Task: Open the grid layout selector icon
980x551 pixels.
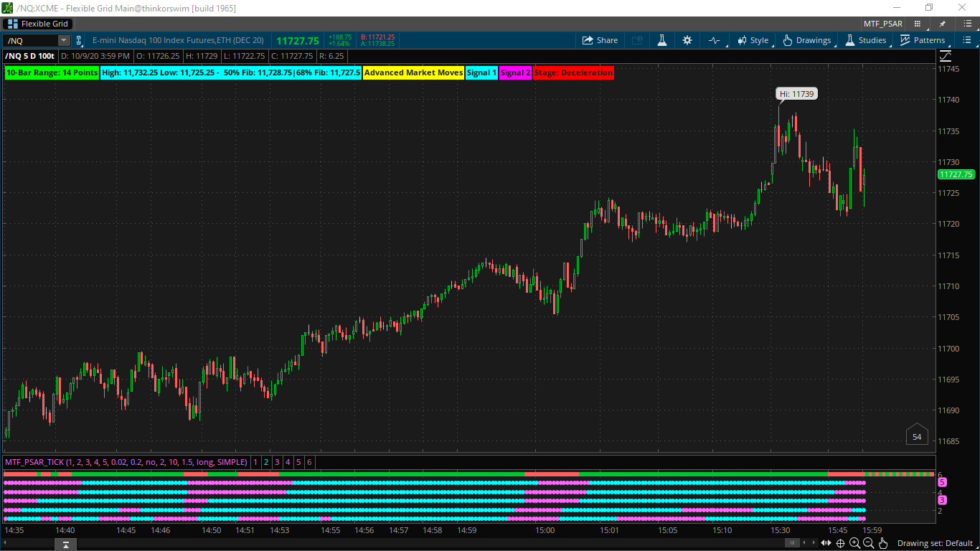Action: [x=917, y=24]
